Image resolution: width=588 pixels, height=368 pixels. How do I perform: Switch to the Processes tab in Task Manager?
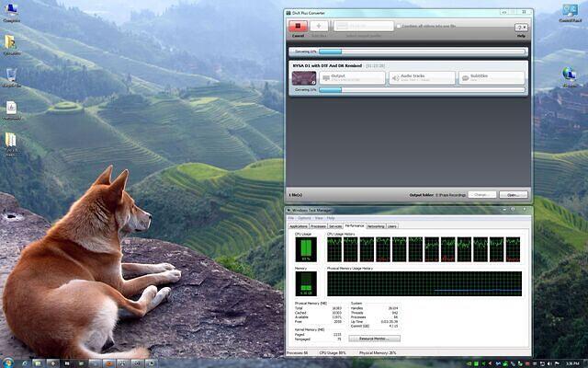pos(318,225)
